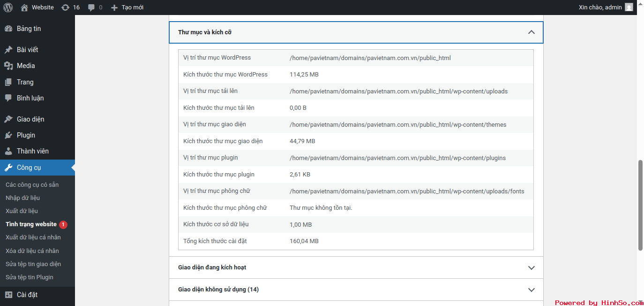Viewport: 644px width, 306px height.
Task: Open Cài đặt settings menu
Action: coord(27,295)
